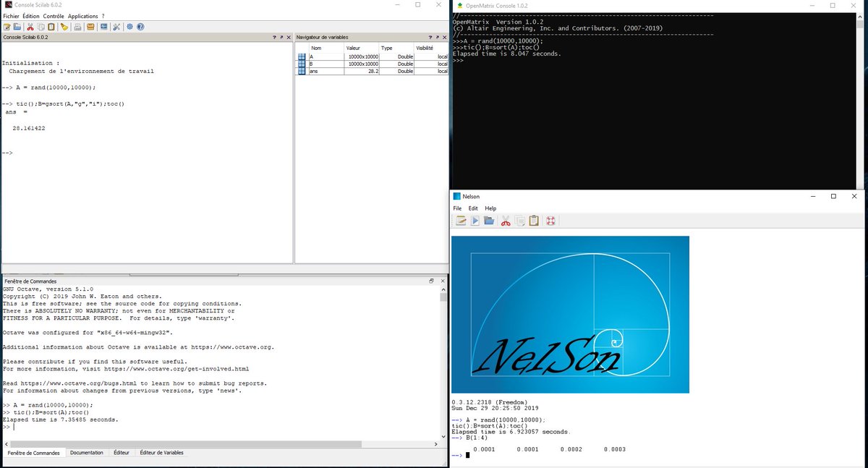Viewport: 868px width, 468px height.
Task: Click Paste clipboard in Nelson toolbar
Action: (534, 221)
